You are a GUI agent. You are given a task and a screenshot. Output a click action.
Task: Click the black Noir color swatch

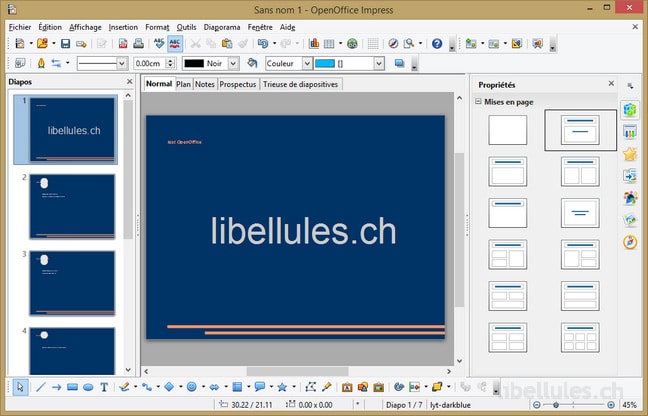(194, 64)
